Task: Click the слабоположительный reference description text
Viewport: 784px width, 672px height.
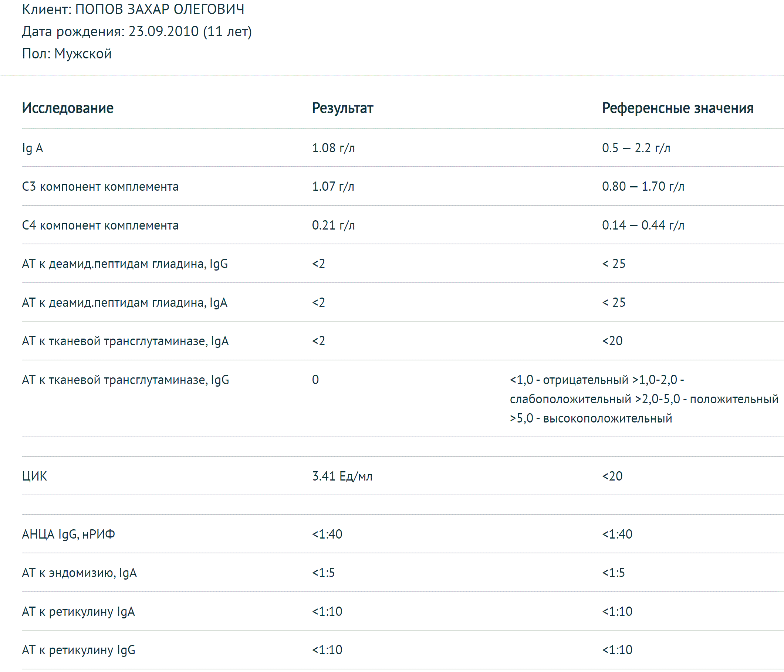Action: click(x=570, y=399)
